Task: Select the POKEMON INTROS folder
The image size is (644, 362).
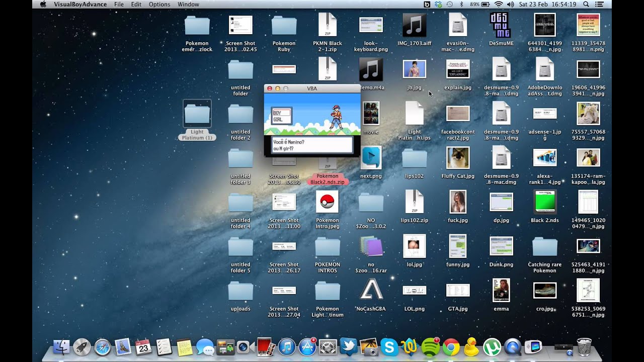Action: click(x=328, y=254)
